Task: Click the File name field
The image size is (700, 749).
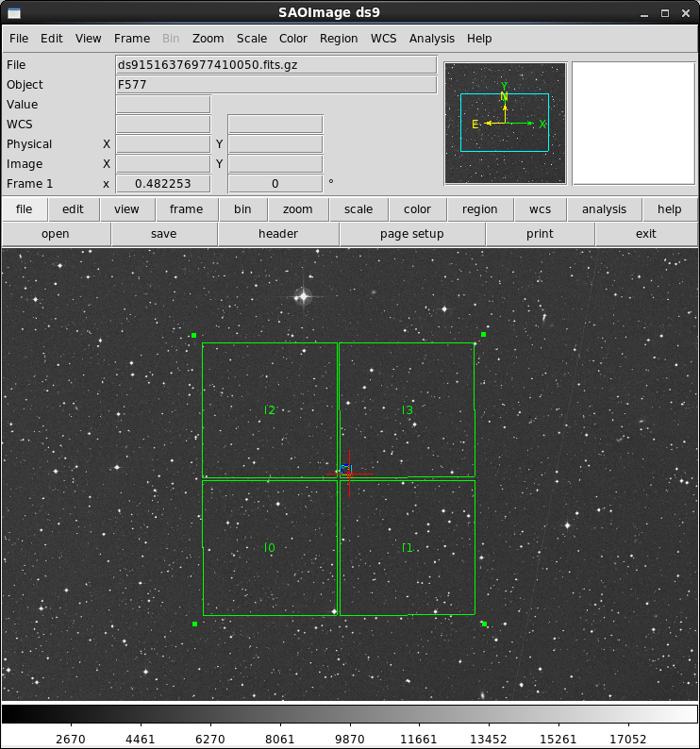Action: [x=276, y=65]
